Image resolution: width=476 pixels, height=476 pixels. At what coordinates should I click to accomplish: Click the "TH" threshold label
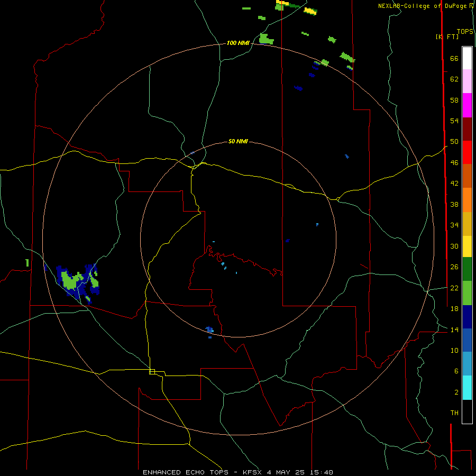[454, 413]
